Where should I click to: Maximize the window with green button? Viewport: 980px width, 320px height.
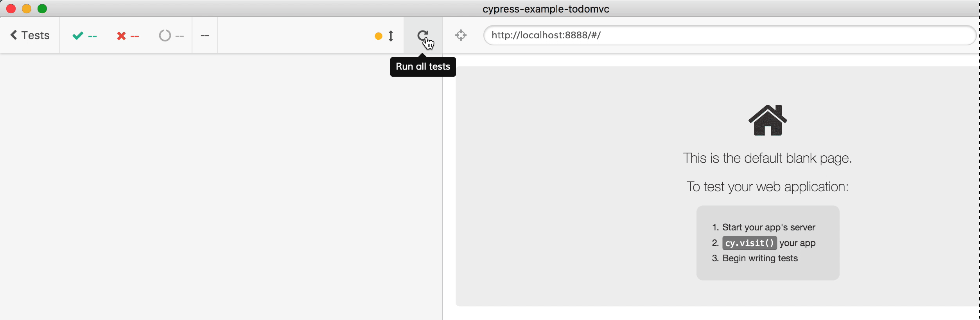point(42,9)
